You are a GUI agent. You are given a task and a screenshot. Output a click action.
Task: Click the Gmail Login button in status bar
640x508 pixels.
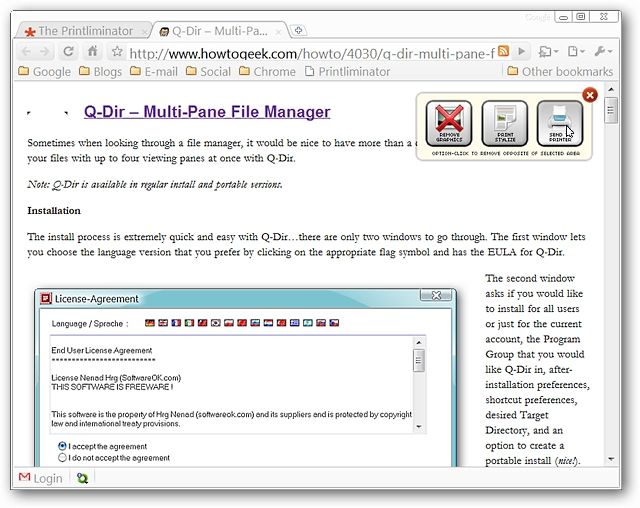click(40, 478)
